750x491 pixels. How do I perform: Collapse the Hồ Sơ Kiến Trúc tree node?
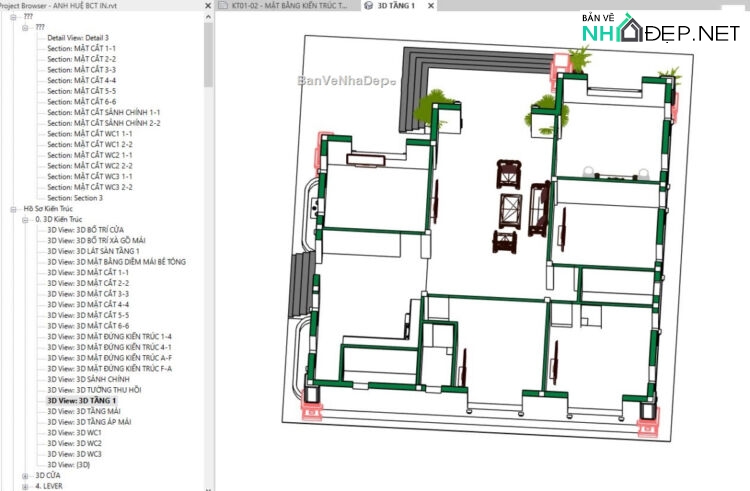13,209
